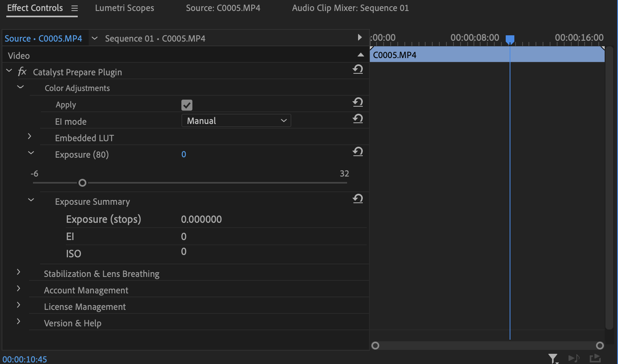Screen dimensions: 618x364
Task: Reset the Exposure (80) parameter
Action: click(x=358, y=152)
